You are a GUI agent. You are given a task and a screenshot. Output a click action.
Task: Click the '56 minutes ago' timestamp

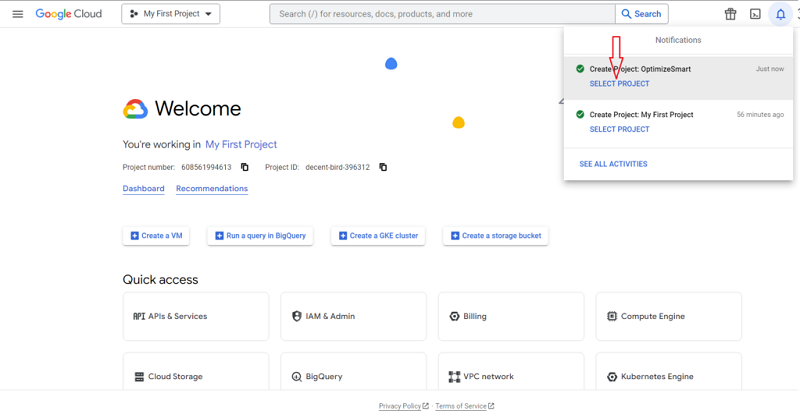760,114
